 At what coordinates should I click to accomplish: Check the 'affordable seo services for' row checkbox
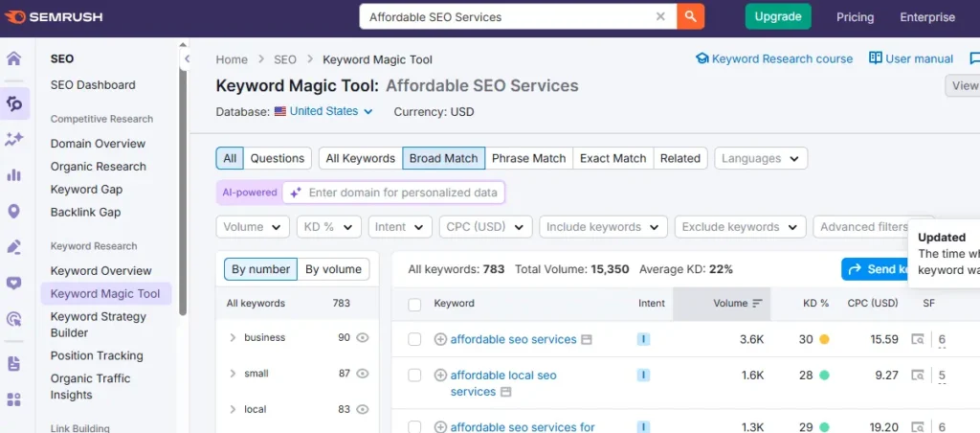(x=414, y=427)
